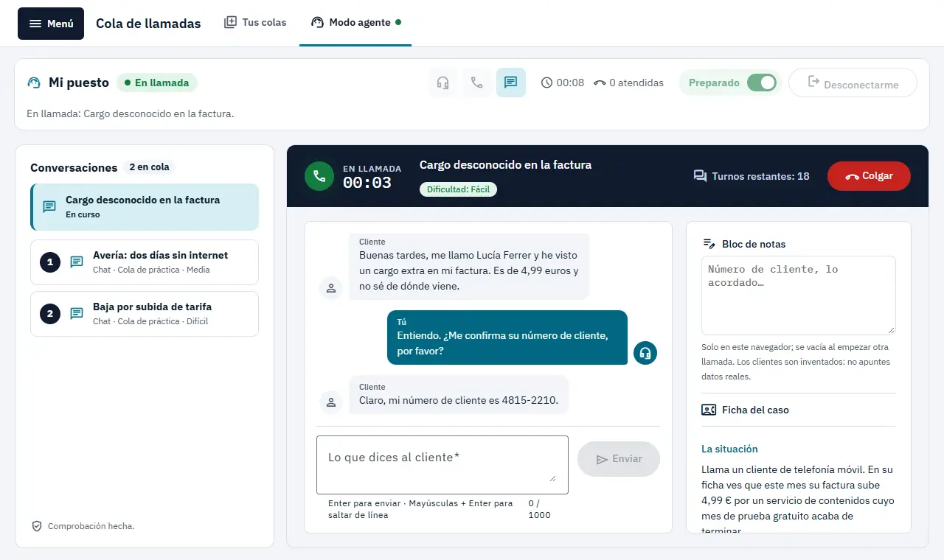Click the Bloc de notas textarea
This screenshot has width=944, height=560.
tap(799, 295)
